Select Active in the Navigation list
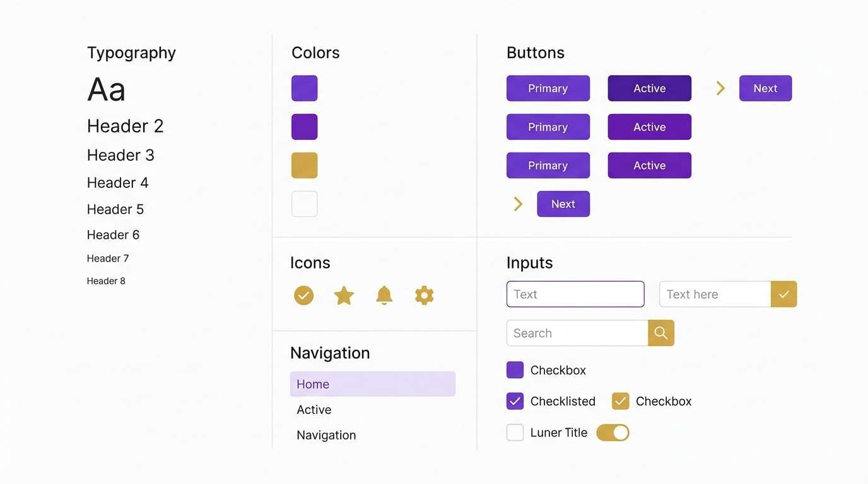Viewport: 868px width, 484px height. pos(314,409)
